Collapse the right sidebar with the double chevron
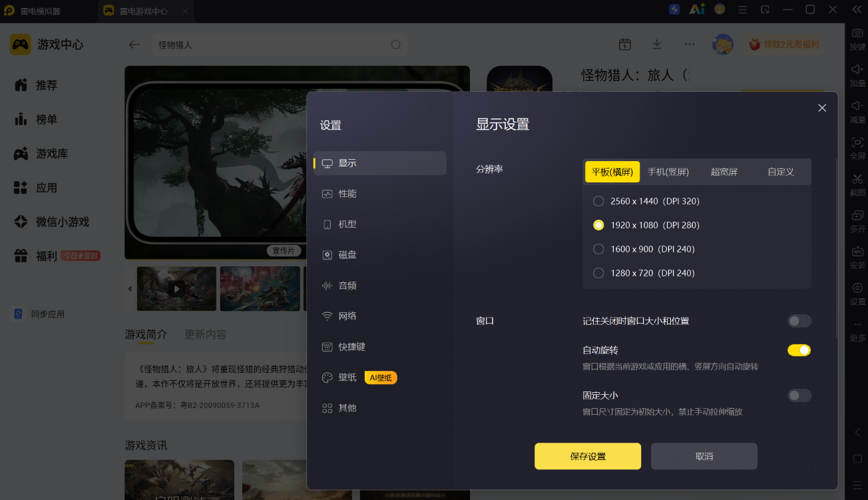Screen dimensions: 868x500 [857, 9]
